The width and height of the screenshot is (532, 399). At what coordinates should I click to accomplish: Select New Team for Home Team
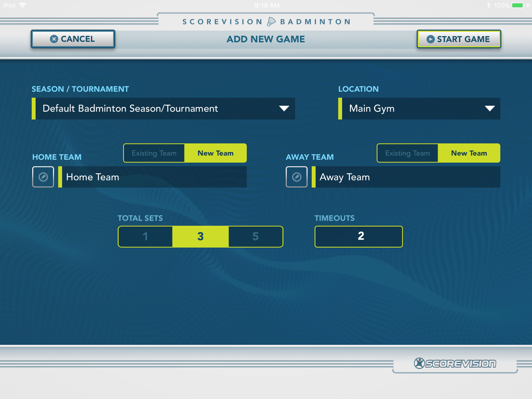(x=215, y=153)
